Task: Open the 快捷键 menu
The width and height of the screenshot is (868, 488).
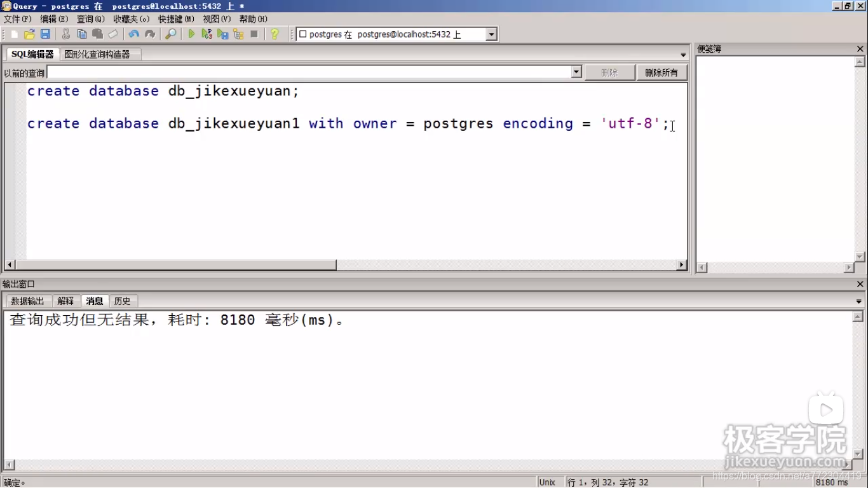Action: pos(177,19)
